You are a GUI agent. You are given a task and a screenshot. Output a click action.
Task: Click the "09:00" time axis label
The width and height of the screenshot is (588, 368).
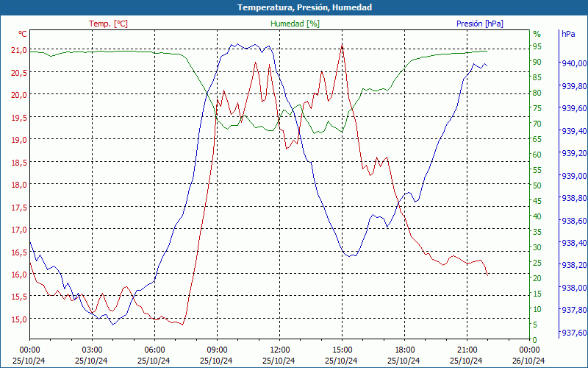[x=217, y=350]
